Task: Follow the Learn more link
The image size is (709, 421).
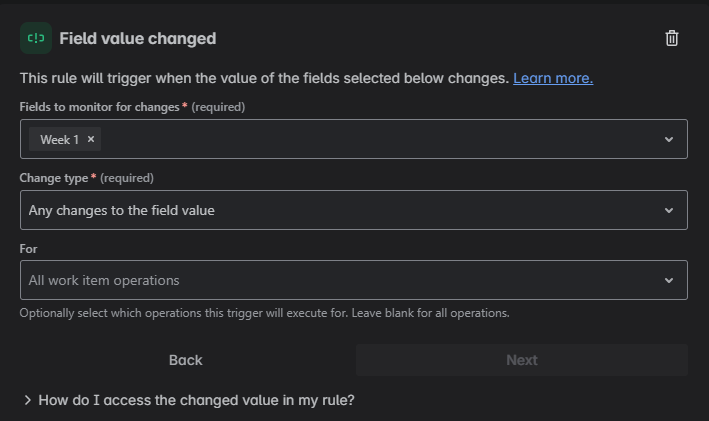Action: [x=553, y=78]
